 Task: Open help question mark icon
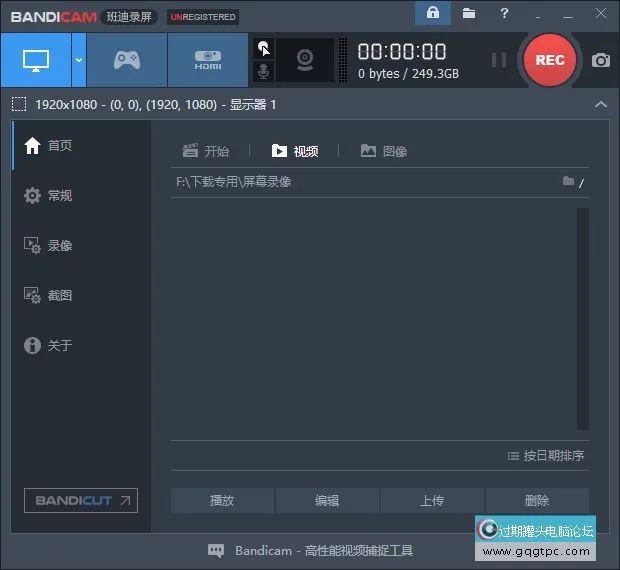pyautogui.click(x=506, y=13)
